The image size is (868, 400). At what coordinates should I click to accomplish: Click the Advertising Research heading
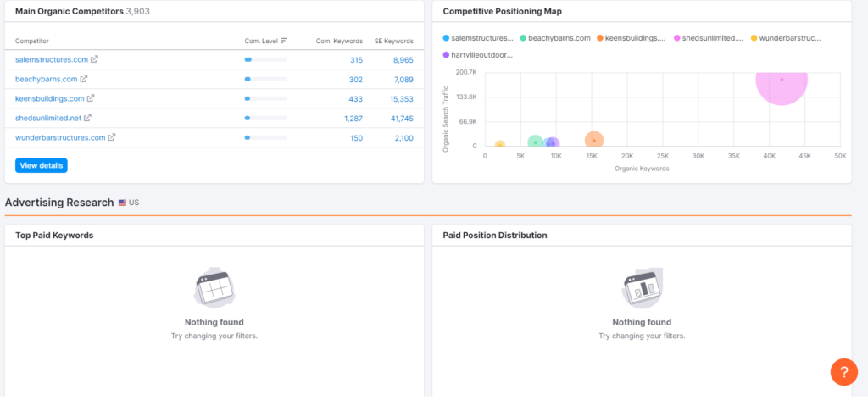tap(59, 203)
